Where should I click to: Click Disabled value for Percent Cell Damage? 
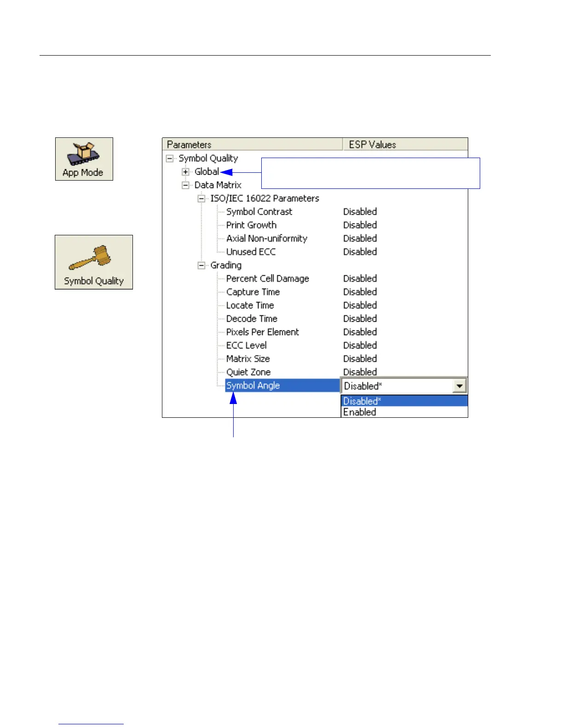click(360, 279)
